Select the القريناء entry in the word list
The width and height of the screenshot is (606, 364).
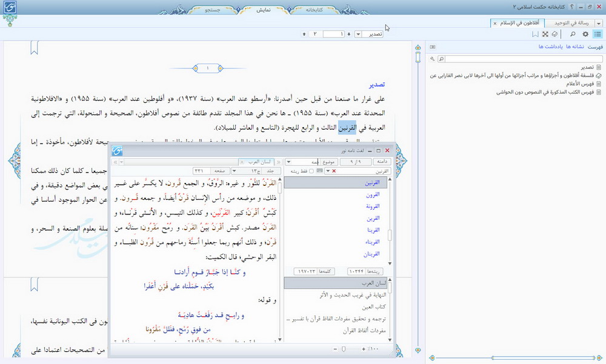373,242
